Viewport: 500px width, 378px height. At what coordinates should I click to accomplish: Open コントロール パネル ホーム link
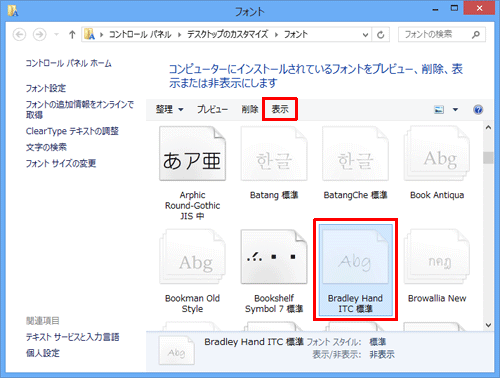(69, 63)
